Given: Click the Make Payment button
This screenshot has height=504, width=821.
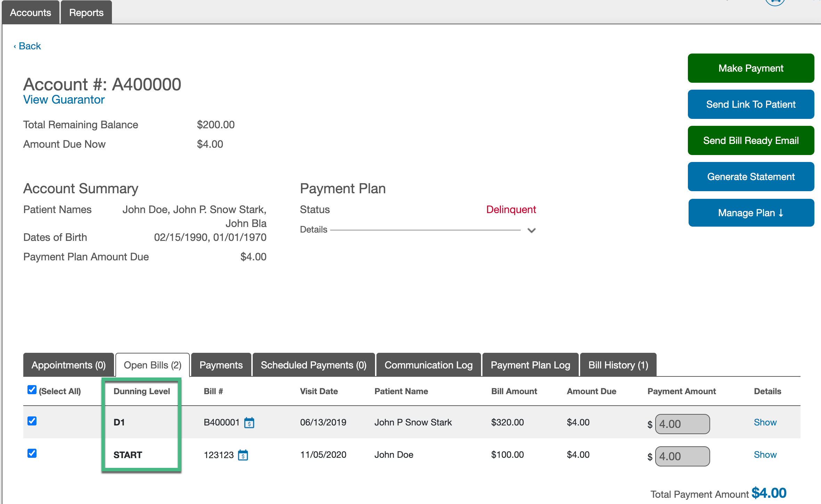Looking at the screenshot, I should click(750, 68).
